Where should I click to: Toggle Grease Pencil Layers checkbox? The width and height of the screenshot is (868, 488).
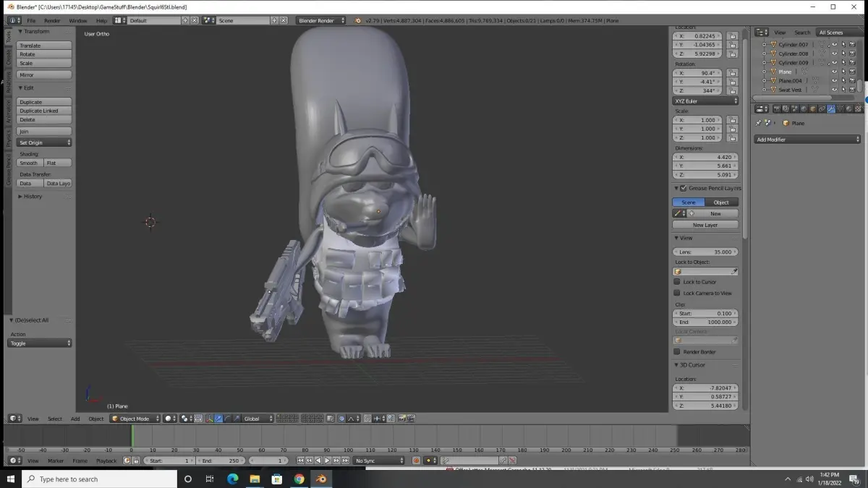coord(684,188)
